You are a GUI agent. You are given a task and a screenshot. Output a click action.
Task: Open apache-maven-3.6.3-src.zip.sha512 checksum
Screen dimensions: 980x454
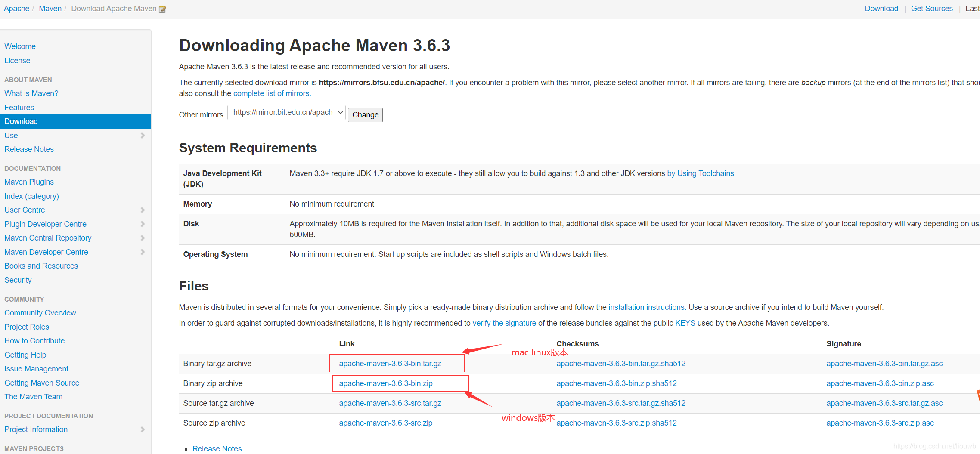click(x=617, y=423)
